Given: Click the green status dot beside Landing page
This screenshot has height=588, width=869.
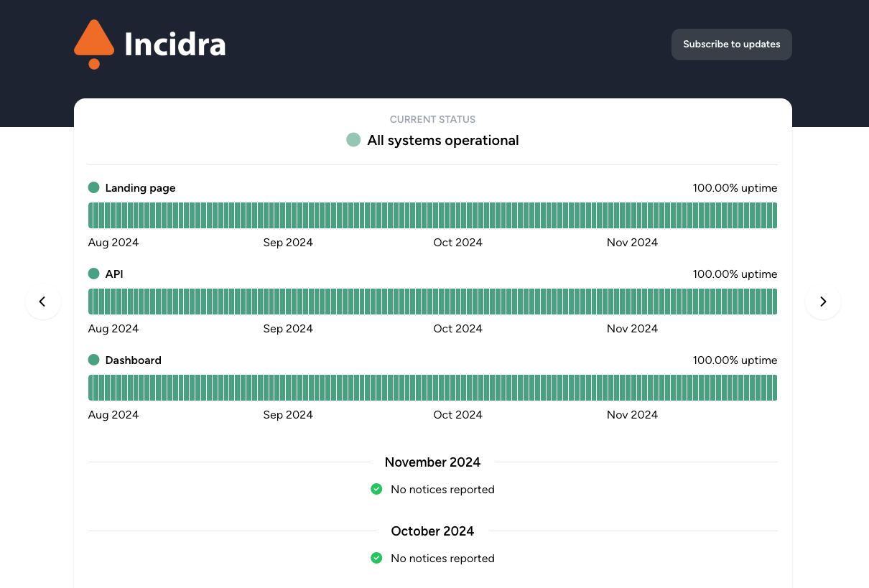Looking at the screenshot, I should pos(93,187).
